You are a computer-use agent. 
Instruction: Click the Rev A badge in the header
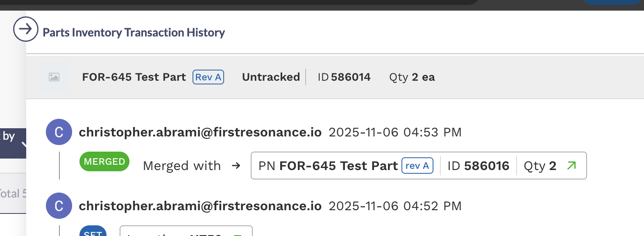point(208,77)
